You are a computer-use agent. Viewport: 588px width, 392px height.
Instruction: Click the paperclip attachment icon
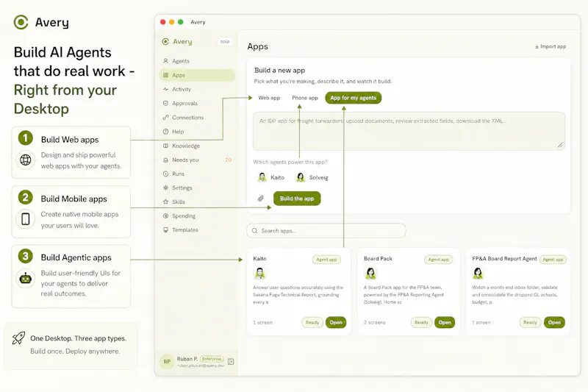[x=261, y=199]
